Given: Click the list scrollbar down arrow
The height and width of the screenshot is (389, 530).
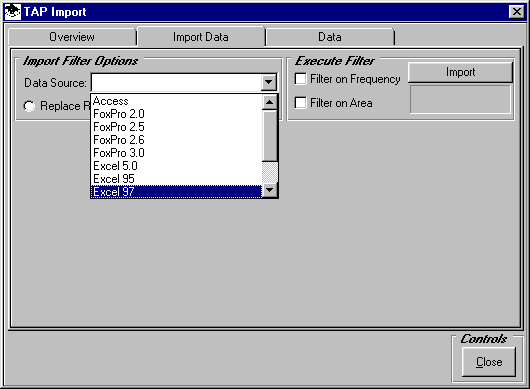Looking at the screenshot, I should tap(270, 190).
